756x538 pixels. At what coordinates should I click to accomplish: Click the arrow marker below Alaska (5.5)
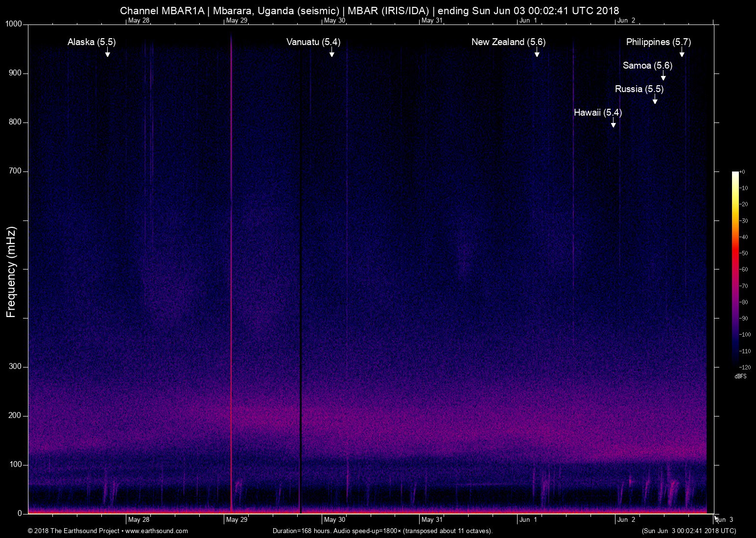tap(108, 52)
